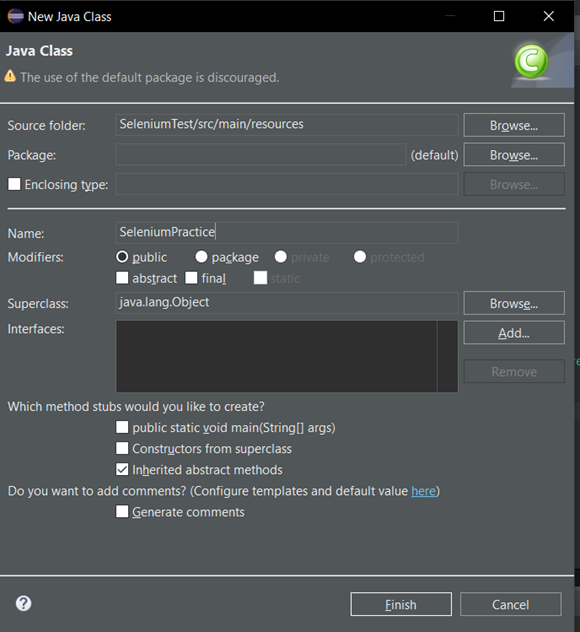Open the 'here' templates link
This screenshot has width=580, height=632.
pos(423,491)
